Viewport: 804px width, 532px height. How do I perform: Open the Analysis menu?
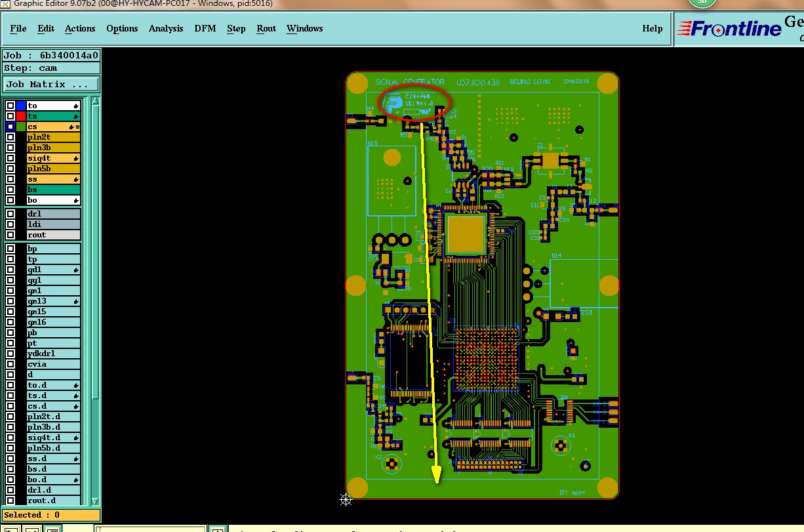coord(166,28)
